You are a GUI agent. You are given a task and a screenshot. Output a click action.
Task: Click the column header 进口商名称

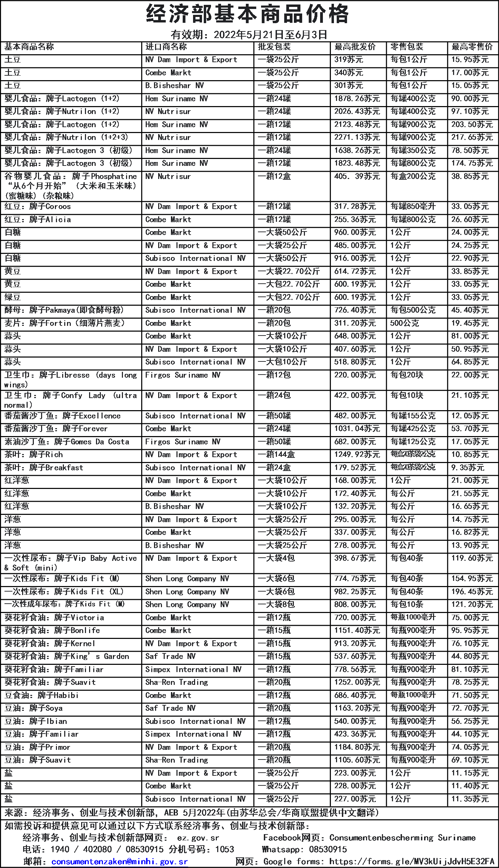coord(166,47)
